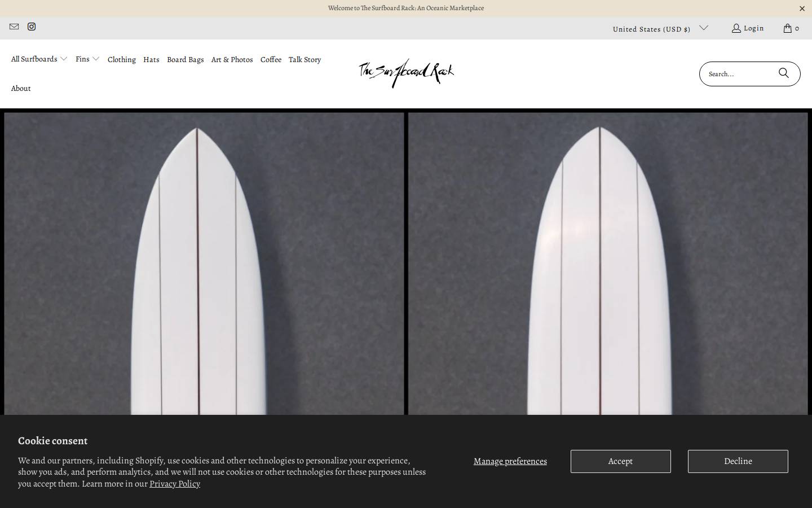Open Art & Photos page
Image resolution: width=812 pixels, height=508 pixels.
click(232, 60)
